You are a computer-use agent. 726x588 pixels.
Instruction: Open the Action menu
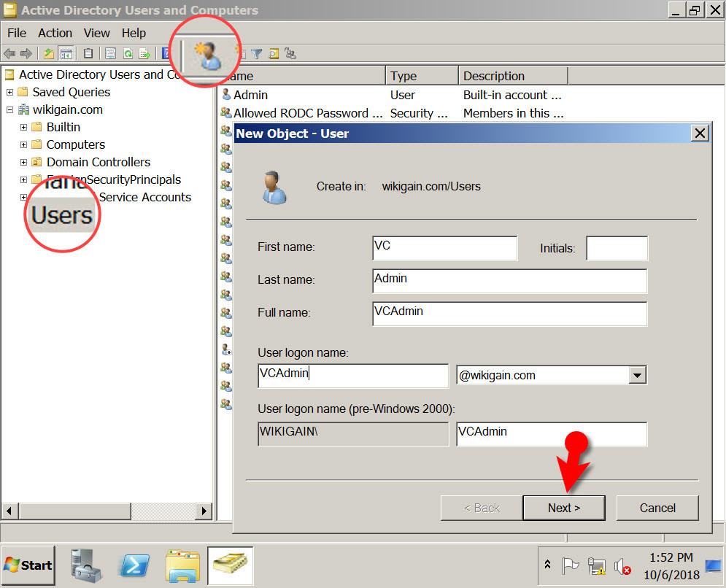point(55,33)
